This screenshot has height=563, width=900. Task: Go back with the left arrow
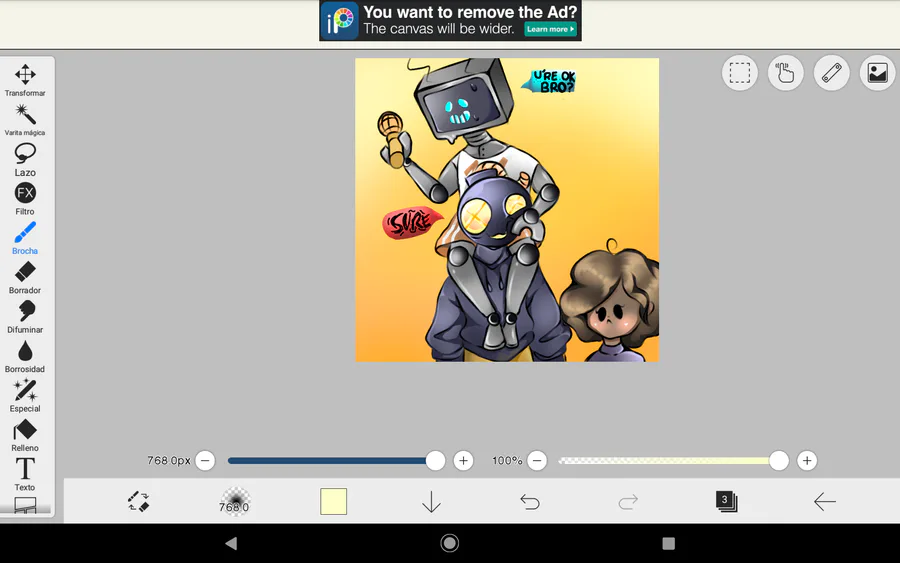tap(824, 502)
